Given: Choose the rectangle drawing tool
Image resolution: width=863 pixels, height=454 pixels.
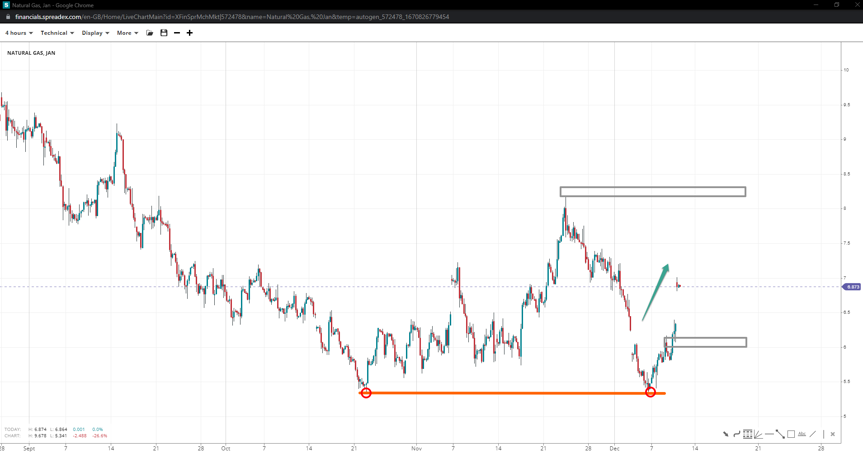Looking at the screenshot, I should (791, 434).
